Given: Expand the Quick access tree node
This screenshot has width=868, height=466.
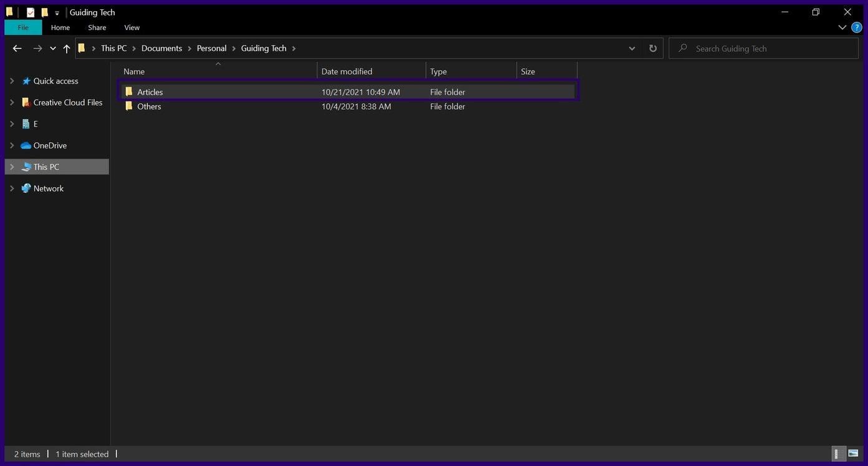Looking at the screenshot, I should click(12, 81).
